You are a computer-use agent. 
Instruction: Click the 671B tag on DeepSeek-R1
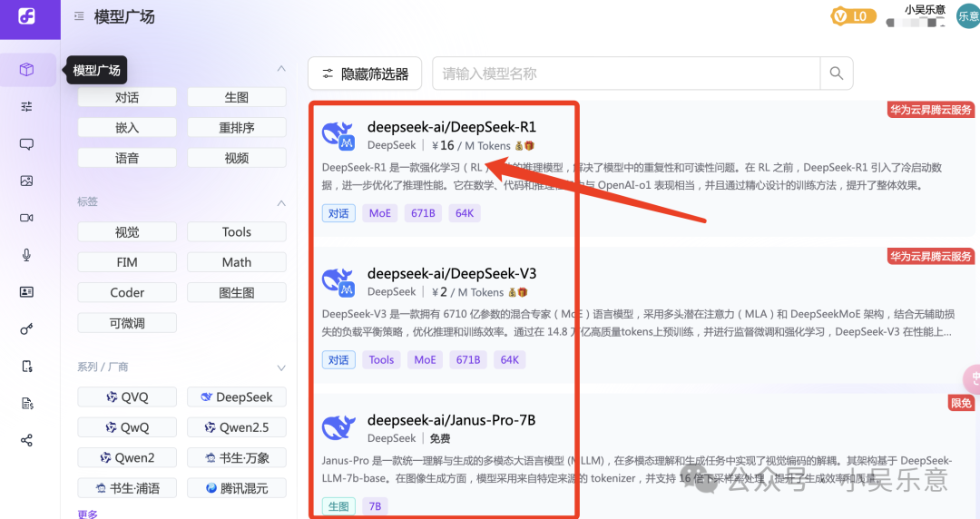point(423,213)
